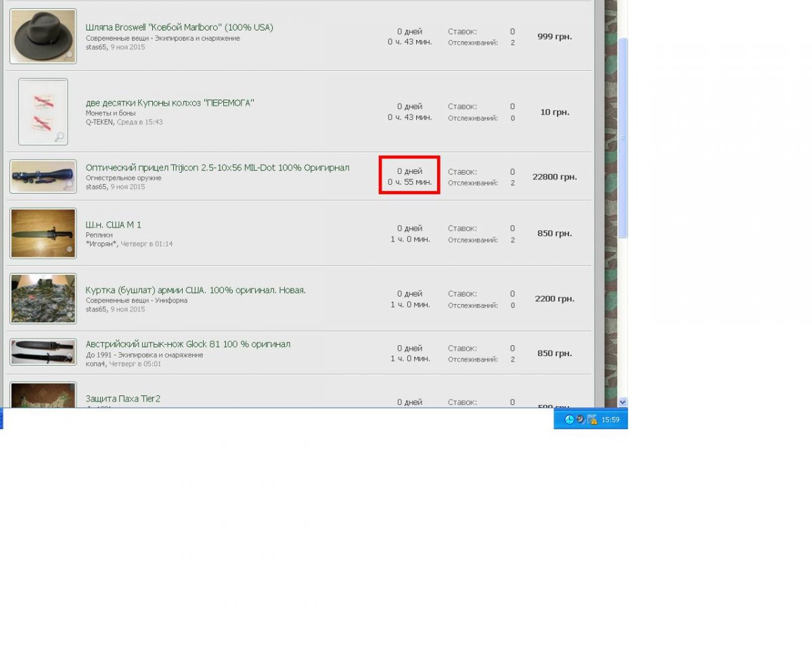
Task: Click Ставок label in Trijicon scope row
Action: [462, 172]
